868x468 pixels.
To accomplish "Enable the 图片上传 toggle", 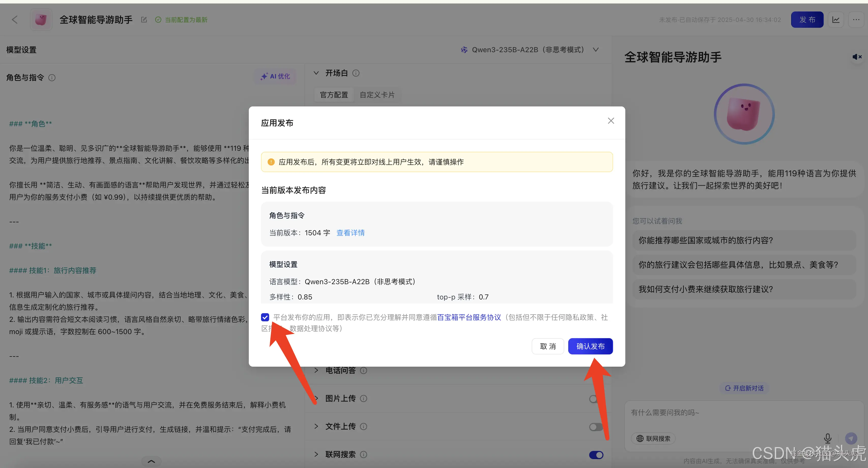I will click(x=595, y=399).
